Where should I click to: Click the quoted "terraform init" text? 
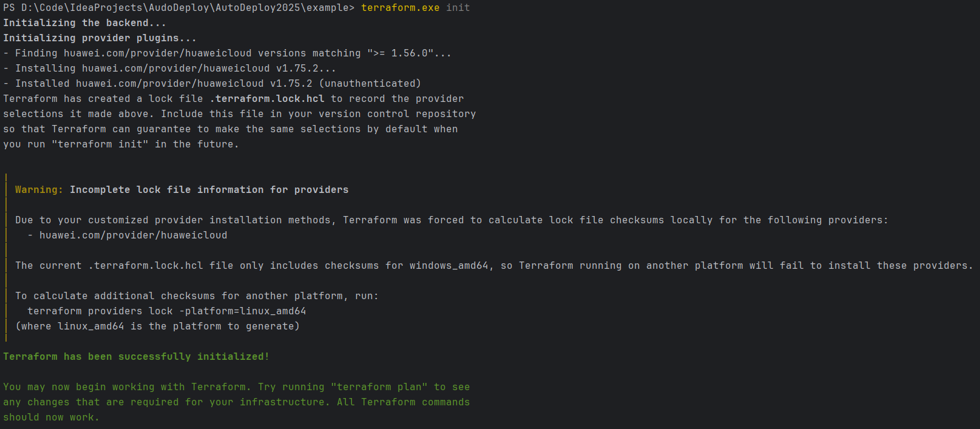point(100,144)
